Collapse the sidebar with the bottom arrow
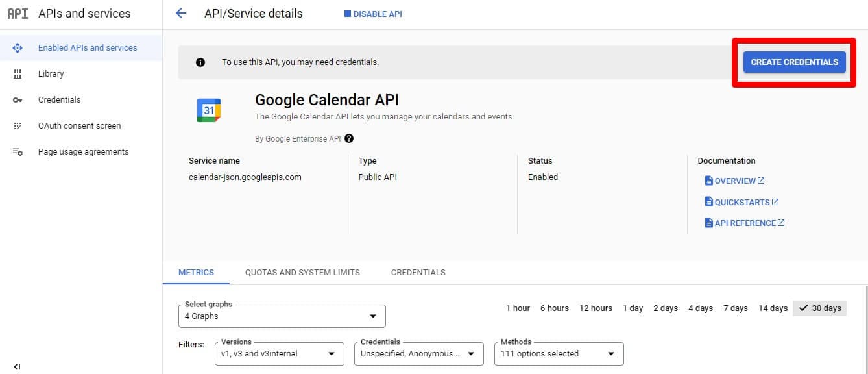Viewport: 868px width, 374px height. [x=17, y=367]
